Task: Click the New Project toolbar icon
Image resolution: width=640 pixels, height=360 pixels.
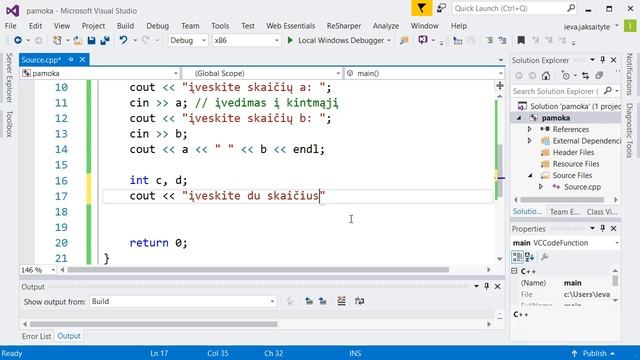Action: click(x=58, y=40)
